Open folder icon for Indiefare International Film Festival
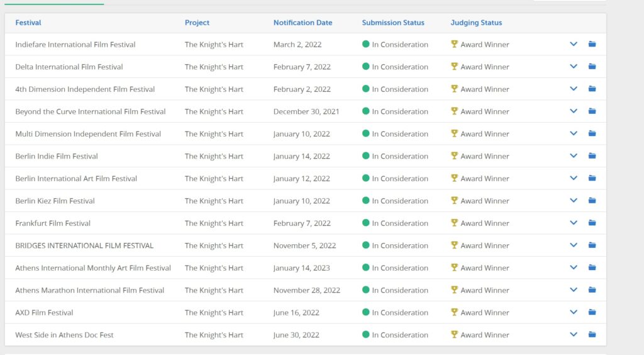This screenshot has width=644, height=355. (592, 44)
